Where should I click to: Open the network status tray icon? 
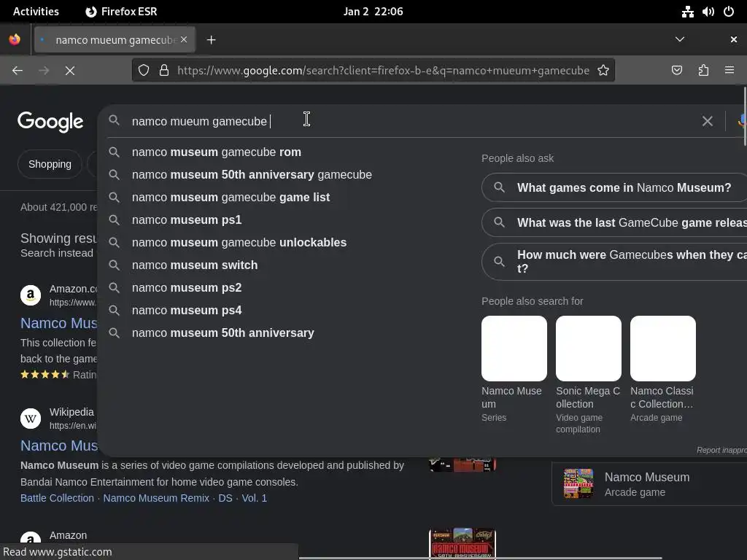click(687, 12)
